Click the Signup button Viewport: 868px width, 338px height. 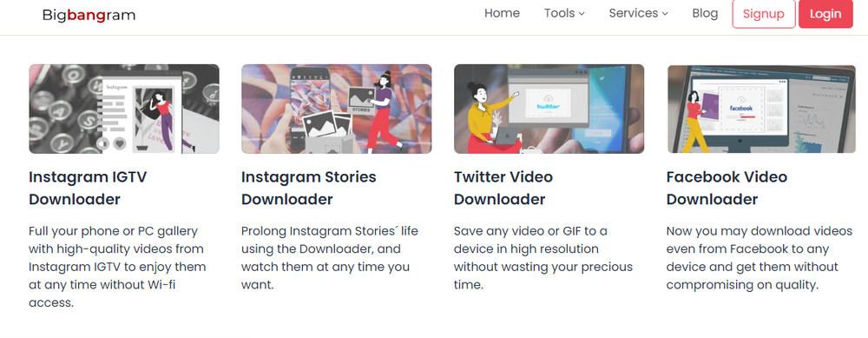(x=763, y=14)
